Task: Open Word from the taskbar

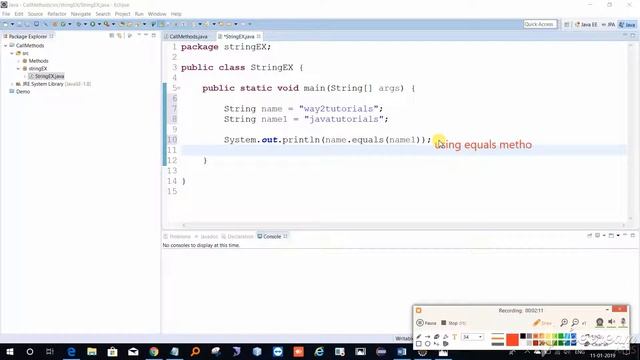Action: (402, 351)
